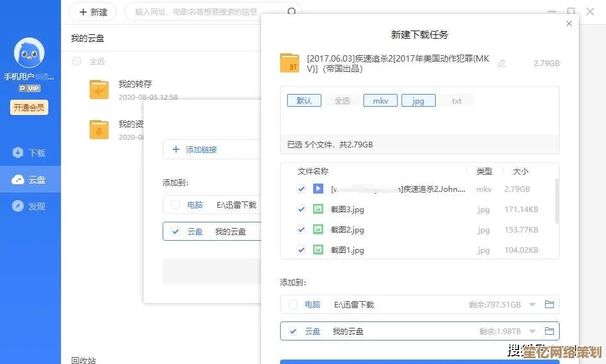This screenshot has width=606, height=364.
Task: Click 截图2.jpg file name
Action: tap(347, 230)
